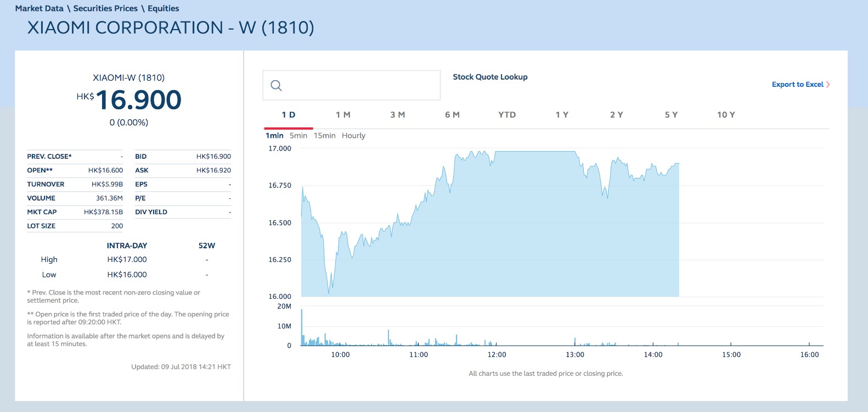Image resolution: width=868 pixels, height=412 pixels.
Task: Show the 10 Y chart range
Action: (x=726, y=115)
